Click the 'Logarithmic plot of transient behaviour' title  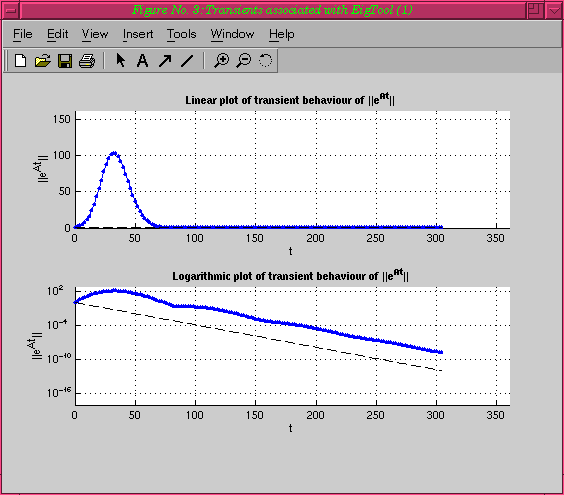(290, 275)
